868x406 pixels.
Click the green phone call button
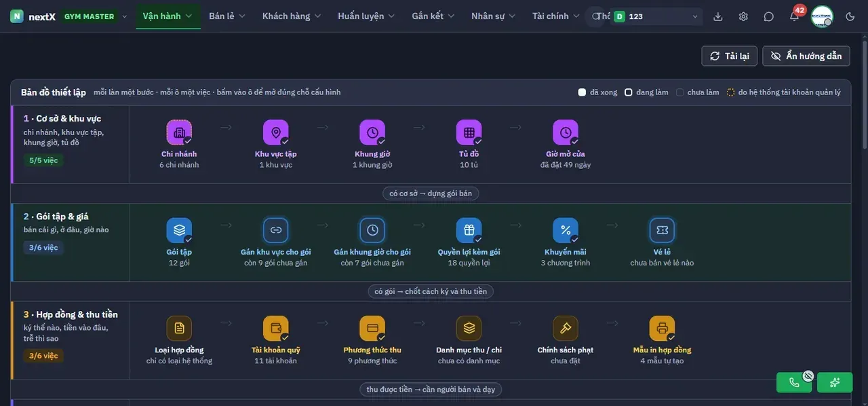pos(794,382)
